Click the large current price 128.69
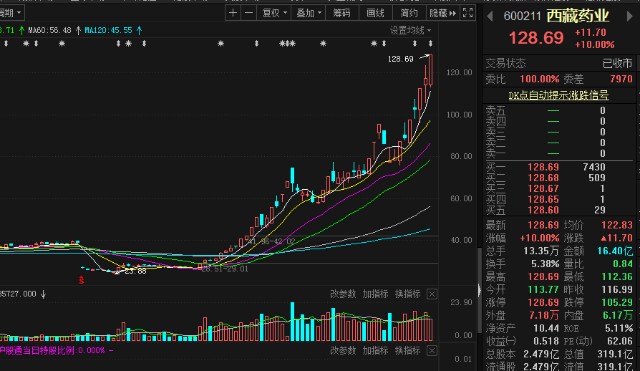 click(536, 38)
